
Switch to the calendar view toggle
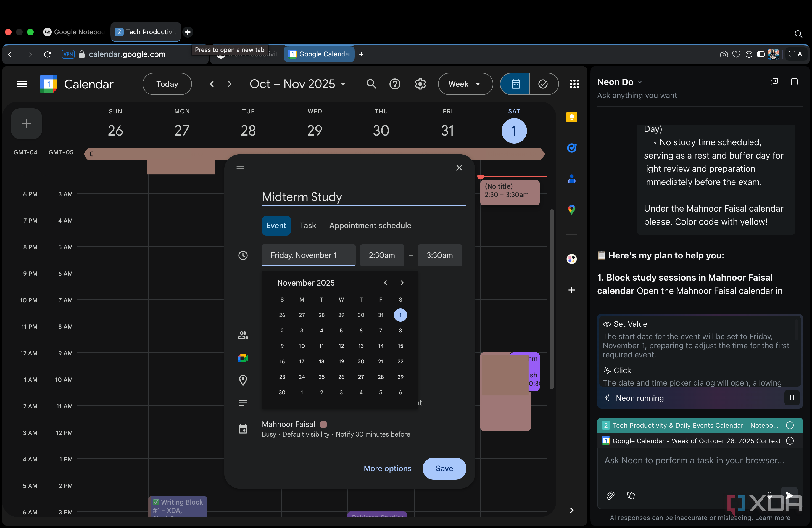point(515,84)
